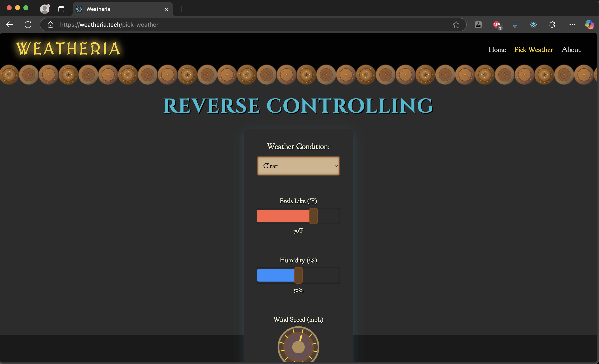Select the Pick Weather nav item
Viewport: 599px width, 364px height.
[533, 50]
